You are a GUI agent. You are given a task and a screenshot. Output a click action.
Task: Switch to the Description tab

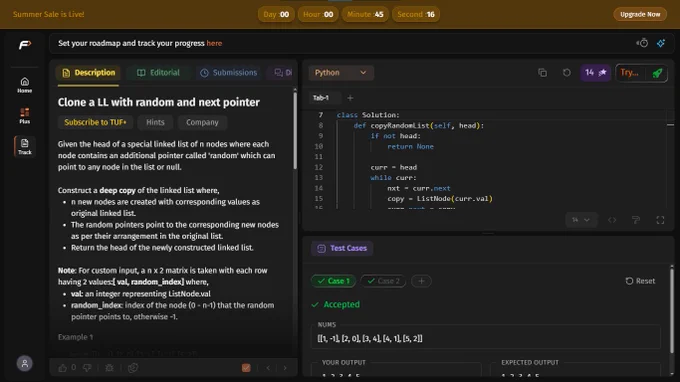click(x=88, y=73)
